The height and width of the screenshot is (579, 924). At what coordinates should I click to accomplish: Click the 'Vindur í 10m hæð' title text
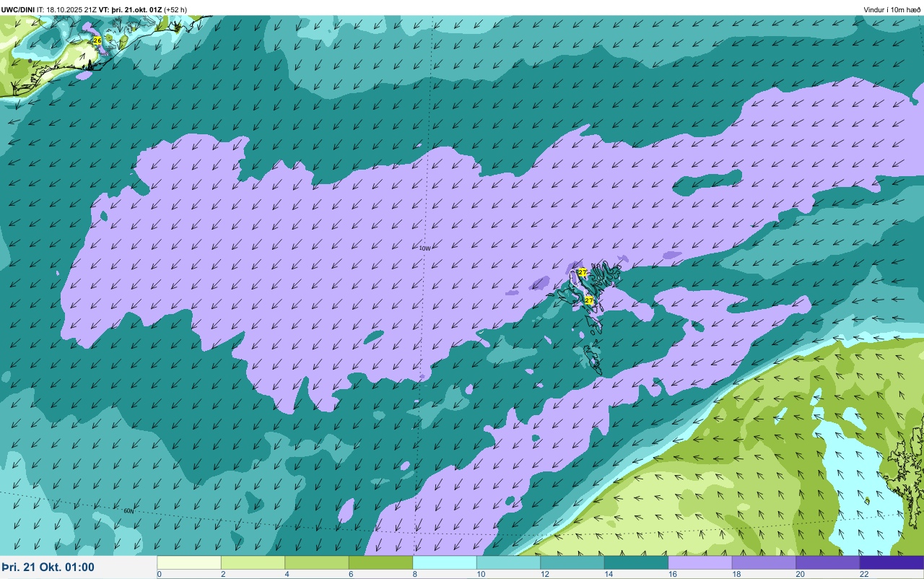point(892,9)
